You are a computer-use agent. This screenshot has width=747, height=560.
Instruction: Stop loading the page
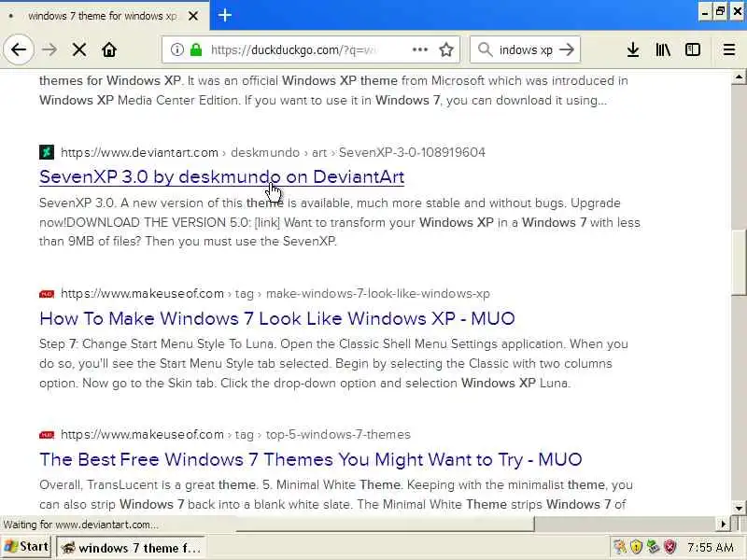pyautogui.click(x=79, y=49)
